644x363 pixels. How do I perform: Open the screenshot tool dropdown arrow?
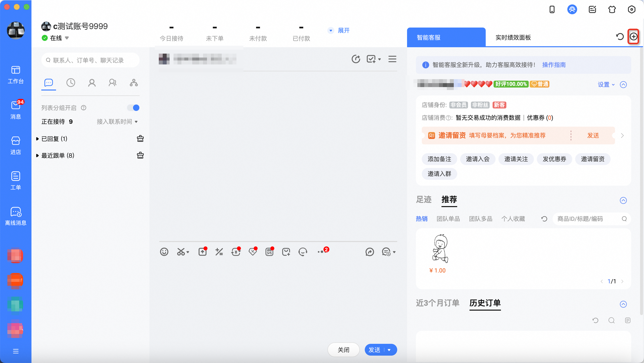[188, 252]
